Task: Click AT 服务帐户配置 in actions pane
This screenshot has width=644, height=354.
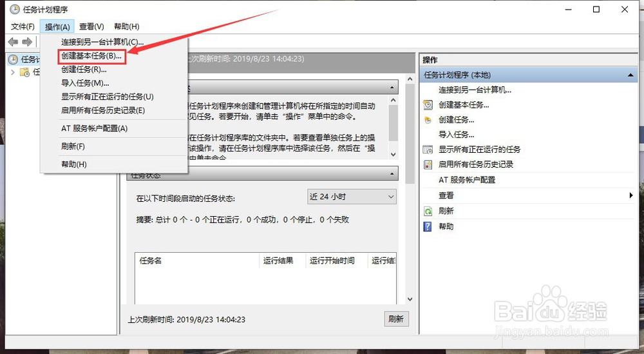Action: [x=467, y=180]
